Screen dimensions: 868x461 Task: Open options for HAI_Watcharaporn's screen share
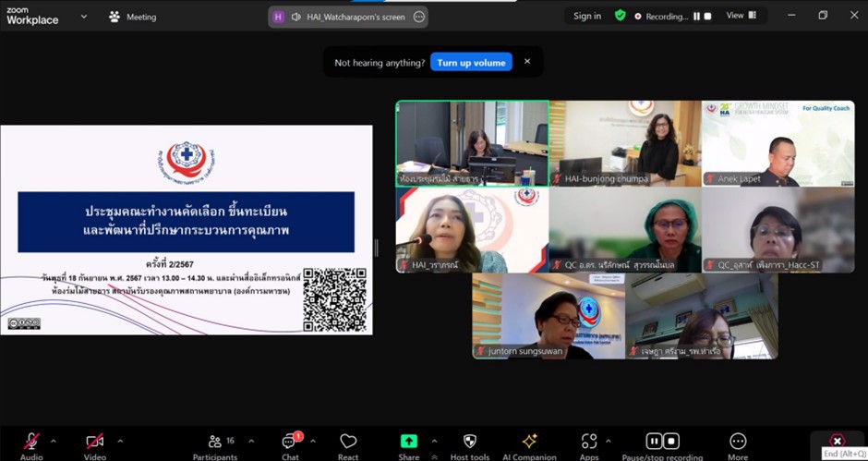[x=419, y=17]
